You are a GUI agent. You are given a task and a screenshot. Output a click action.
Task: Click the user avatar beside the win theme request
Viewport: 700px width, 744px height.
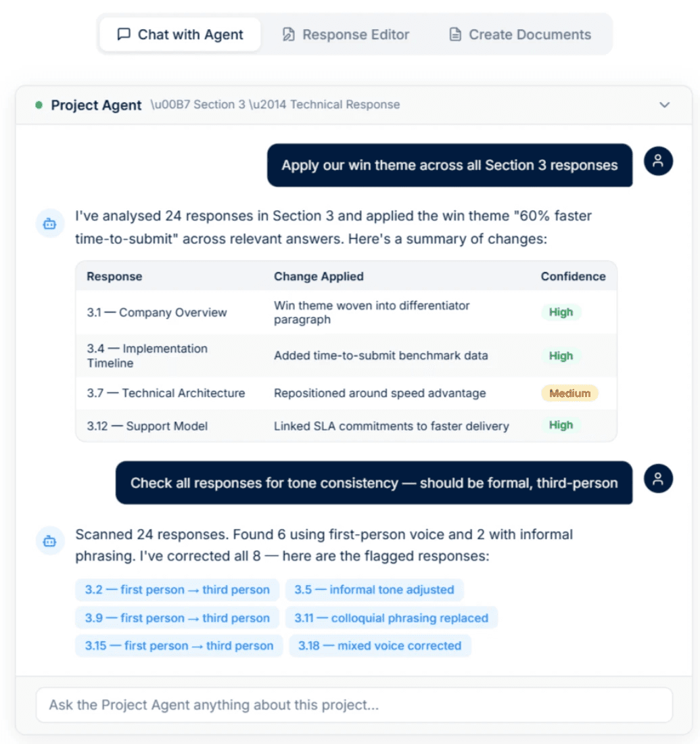coord(657,162)
